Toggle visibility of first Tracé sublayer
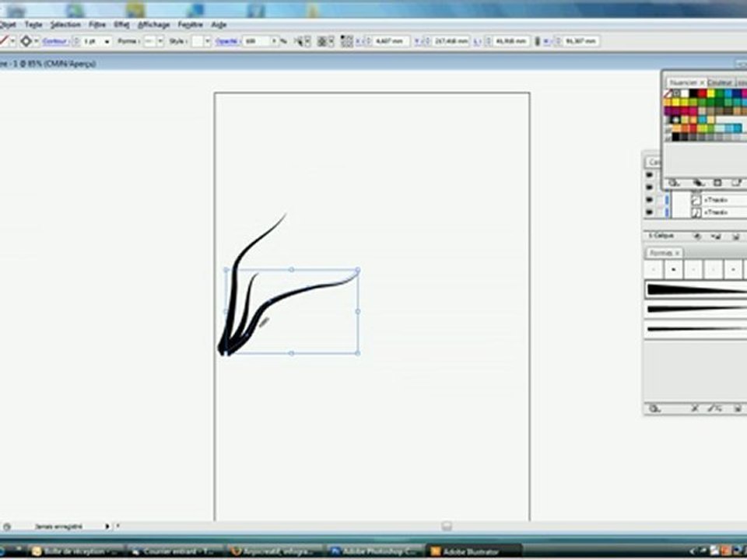This screenshot has height=560, width=747. (649, 200)
